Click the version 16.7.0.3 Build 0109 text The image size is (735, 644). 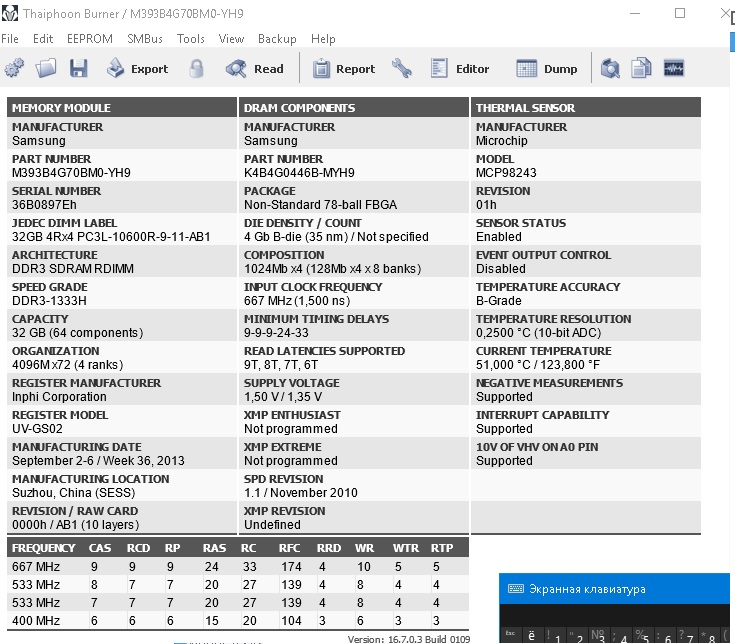point(408,639)
